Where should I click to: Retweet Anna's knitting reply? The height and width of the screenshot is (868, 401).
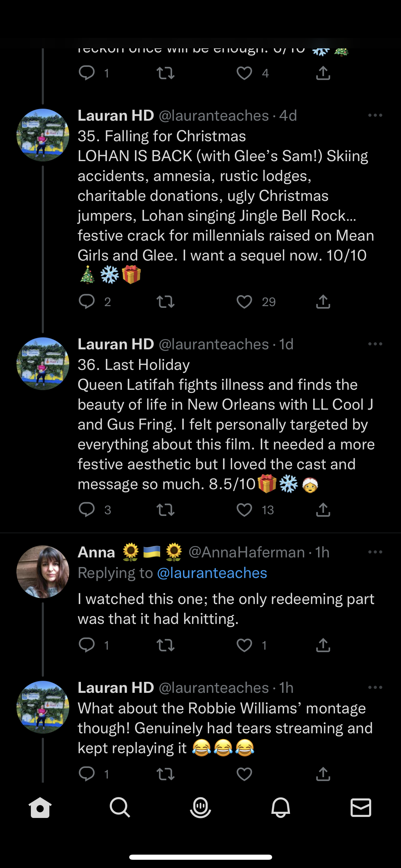click(x=166, y=646)
